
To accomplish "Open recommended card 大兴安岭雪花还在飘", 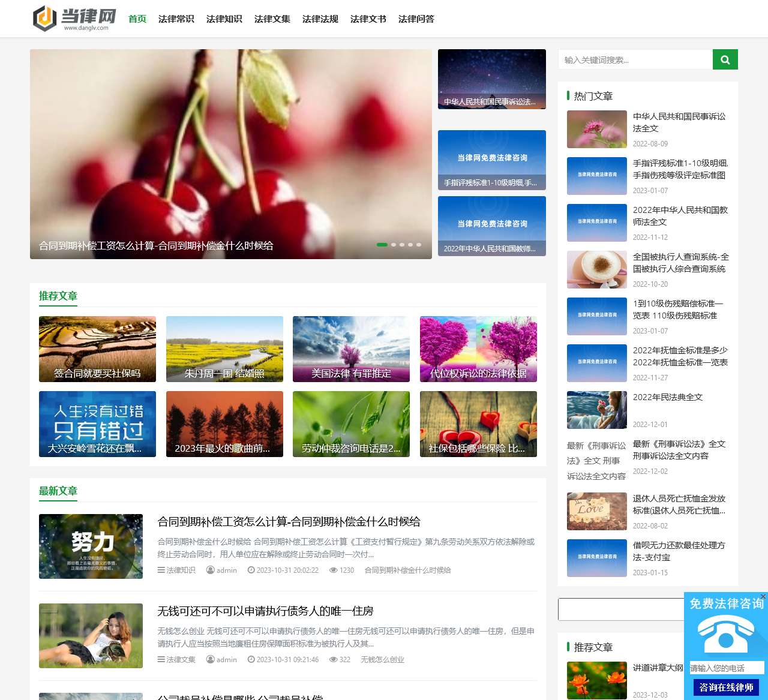I will (x=97, y=424).
